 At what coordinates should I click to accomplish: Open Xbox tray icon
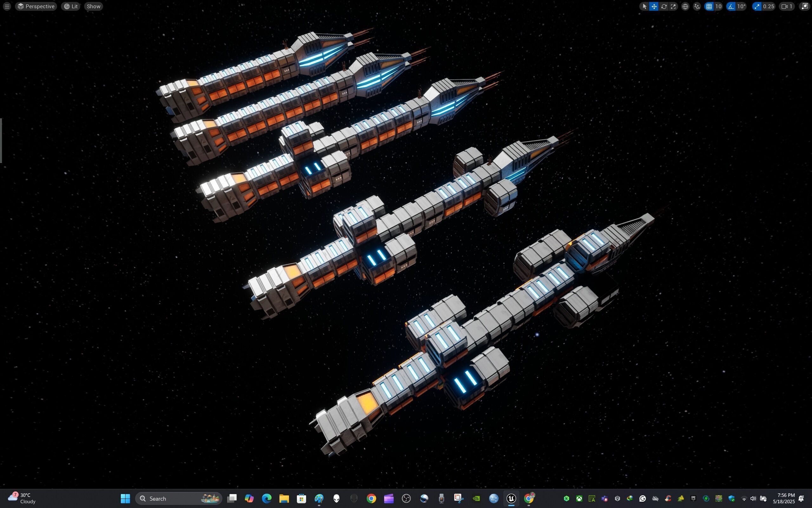579,498
